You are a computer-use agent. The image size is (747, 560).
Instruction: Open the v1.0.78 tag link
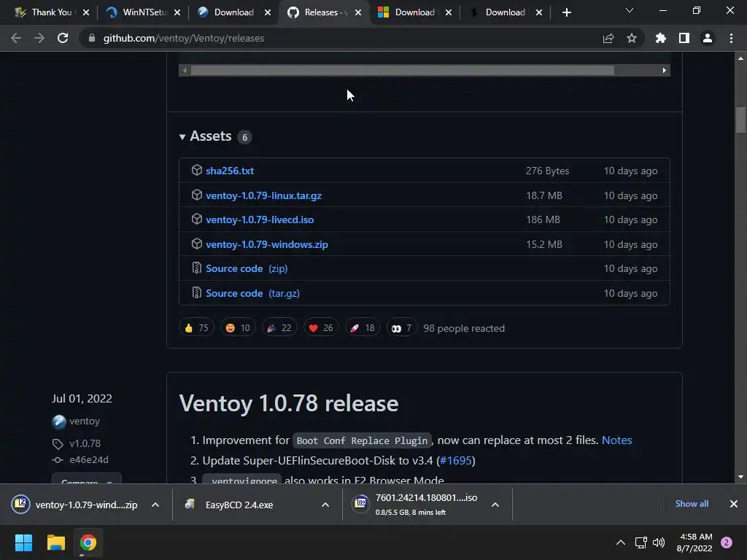tap(85, 443)
